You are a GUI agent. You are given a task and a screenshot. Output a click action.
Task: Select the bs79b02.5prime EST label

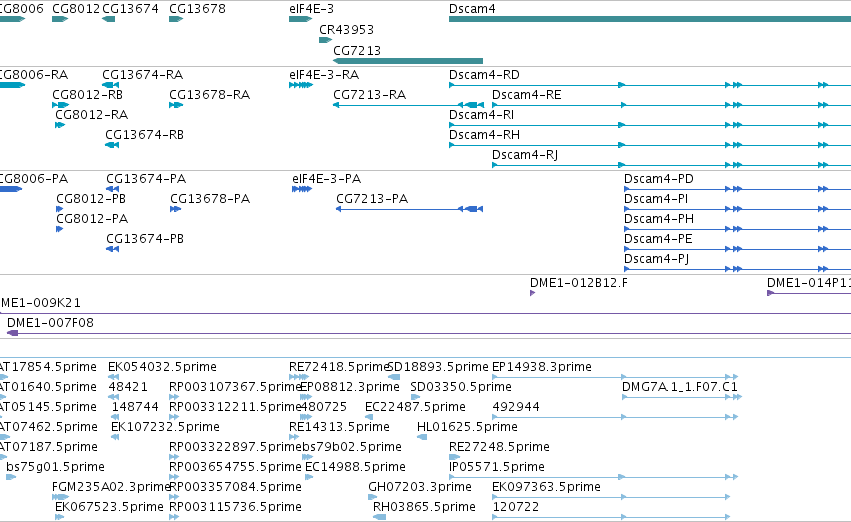351,447
